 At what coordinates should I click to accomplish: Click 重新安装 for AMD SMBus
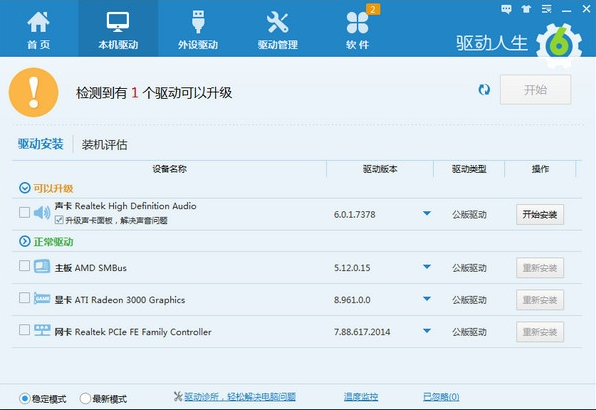tap(540, 268)
